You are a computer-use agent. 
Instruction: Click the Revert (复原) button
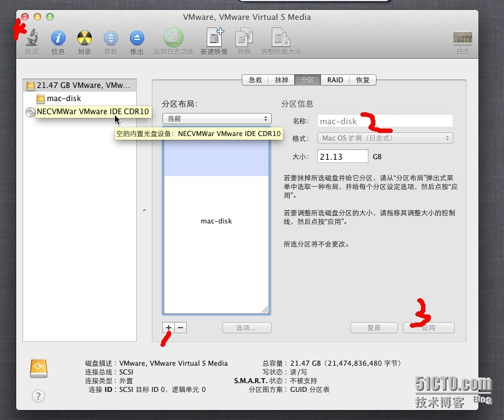point(374,328)
